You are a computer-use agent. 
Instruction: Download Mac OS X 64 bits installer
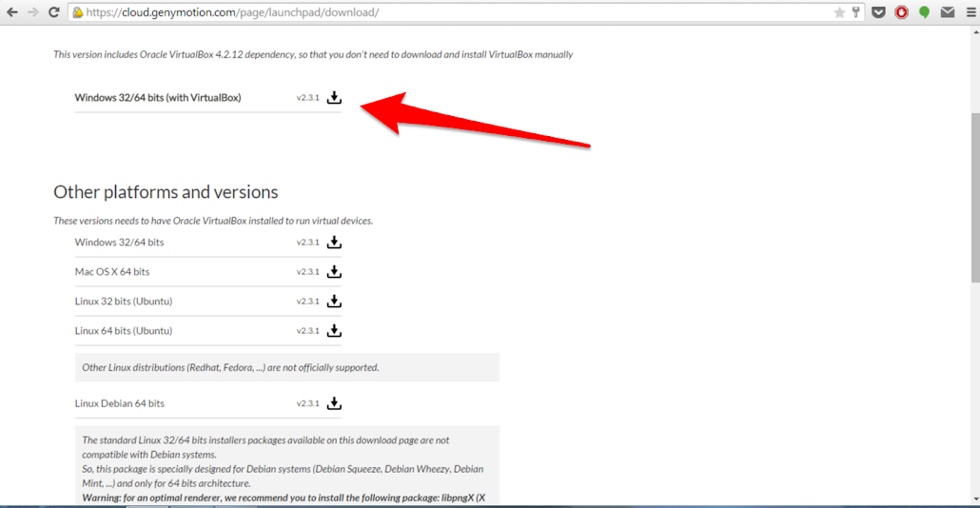pyautogui.click(x=334, y=271)
